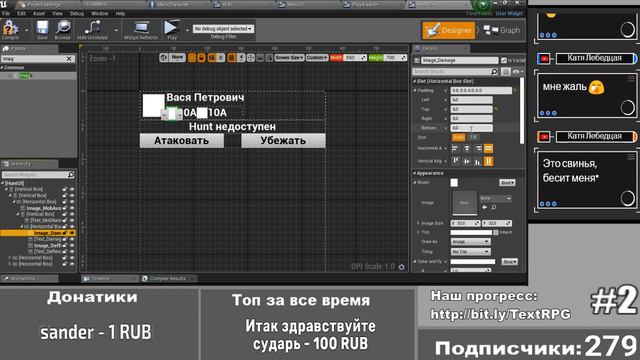
Task: Set Vertical Alignment to bottom
Action: [478, 161]
